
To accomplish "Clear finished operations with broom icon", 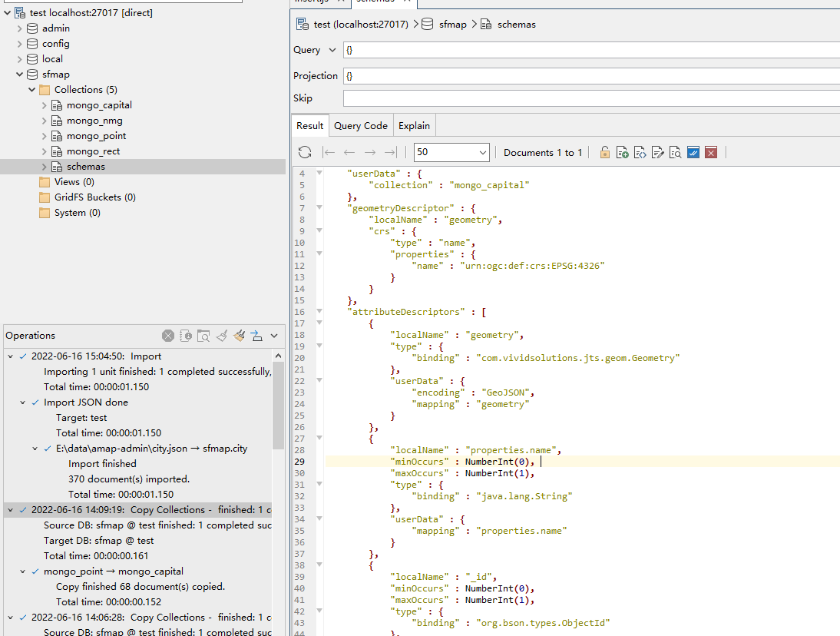I will (222, 336).
